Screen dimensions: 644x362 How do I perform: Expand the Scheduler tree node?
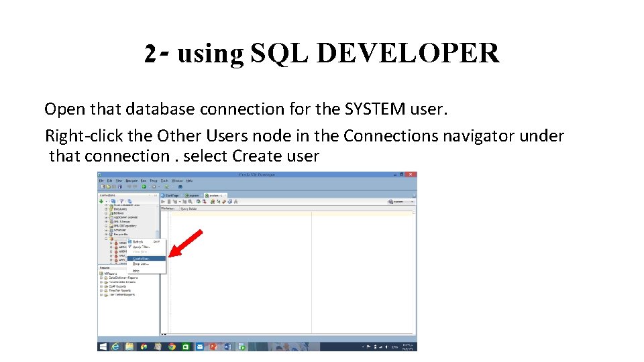click(106, 230)
